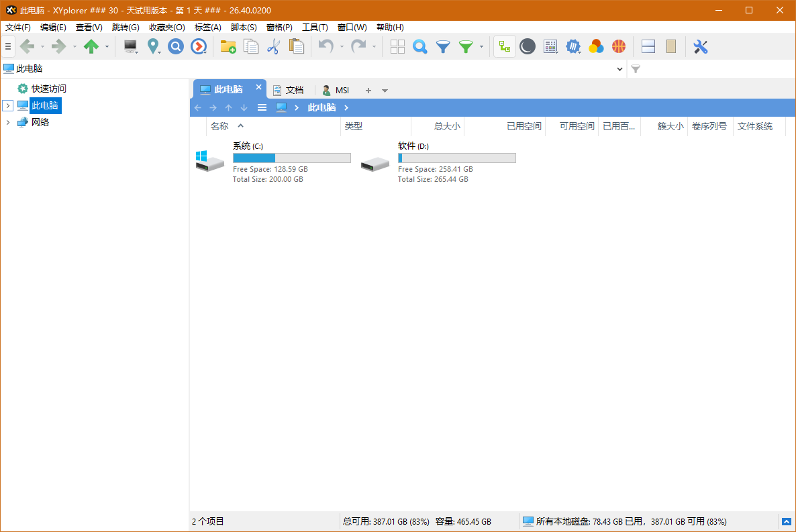Viewport: 796px width, 532px height.
Task: Toggle dark mode moon icon
Action: click(x=528, y=47)
